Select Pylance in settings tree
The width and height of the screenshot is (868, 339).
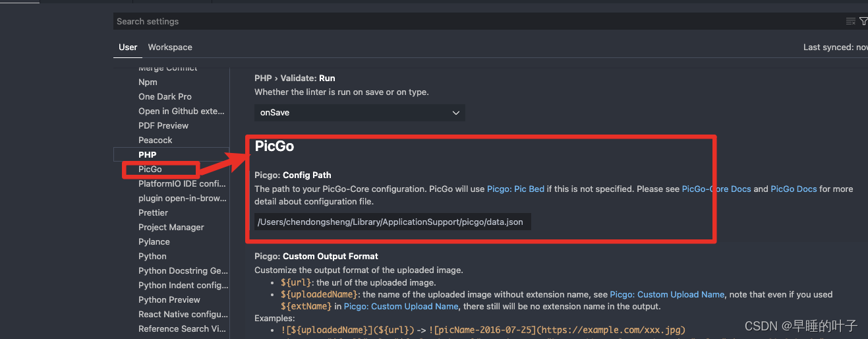pos(154,242)
